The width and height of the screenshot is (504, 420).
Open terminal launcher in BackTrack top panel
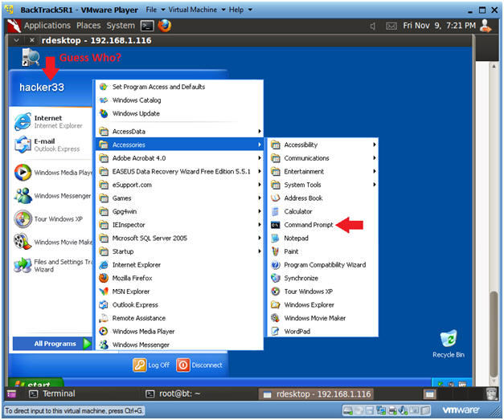click(x=147, y=26)
